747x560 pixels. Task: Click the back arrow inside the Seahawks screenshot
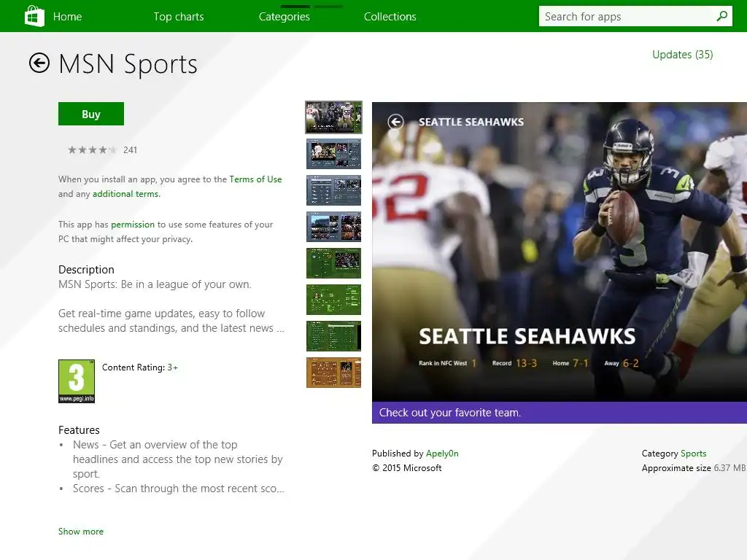point(395,122)
